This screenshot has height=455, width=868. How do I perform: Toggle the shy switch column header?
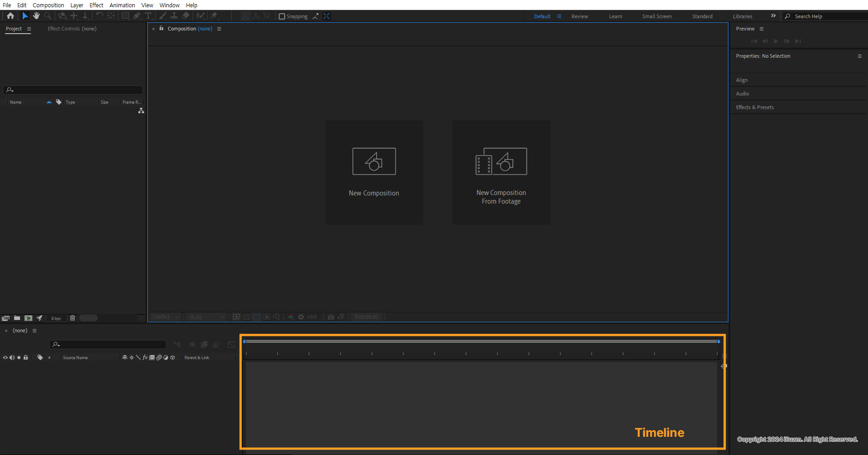[x=125, y=357]
